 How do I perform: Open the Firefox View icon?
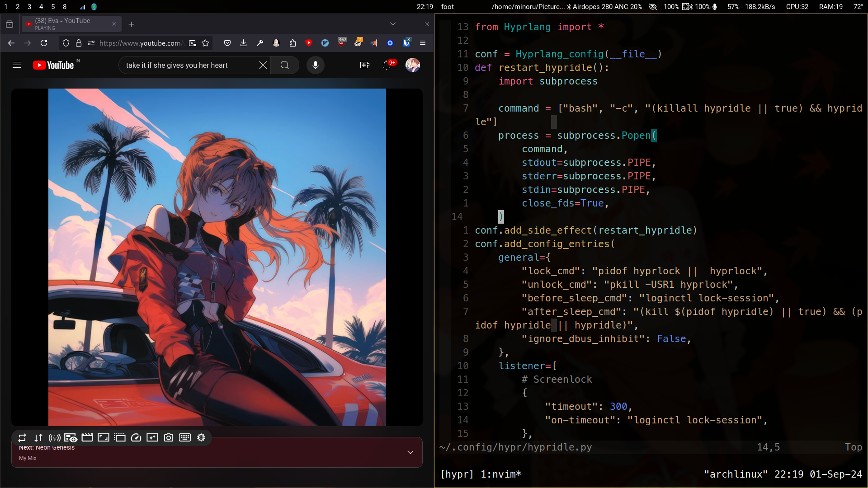[9, 24]
